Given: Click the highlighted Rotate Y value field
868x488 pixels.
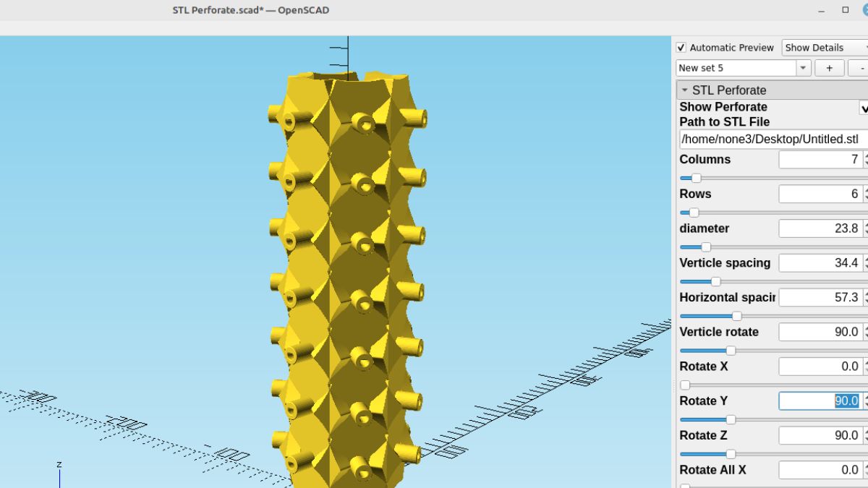Looking at the screenshot, I should point(820,401).
